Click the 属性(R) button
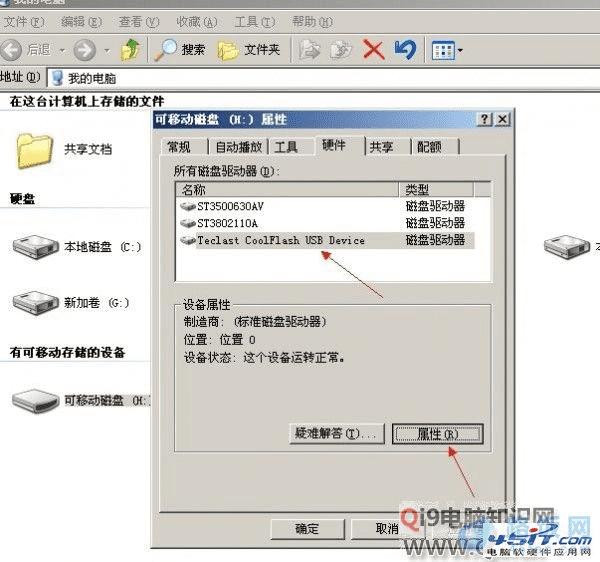This screenshot has width=600, height=562. pyautogui.click(x=438, y=434)
